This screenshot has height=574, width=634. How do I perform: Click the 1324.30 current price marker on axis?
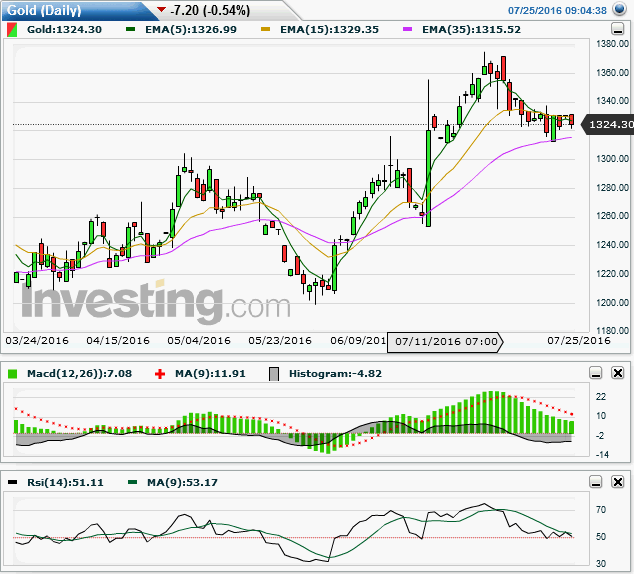(x=608, y=125)
